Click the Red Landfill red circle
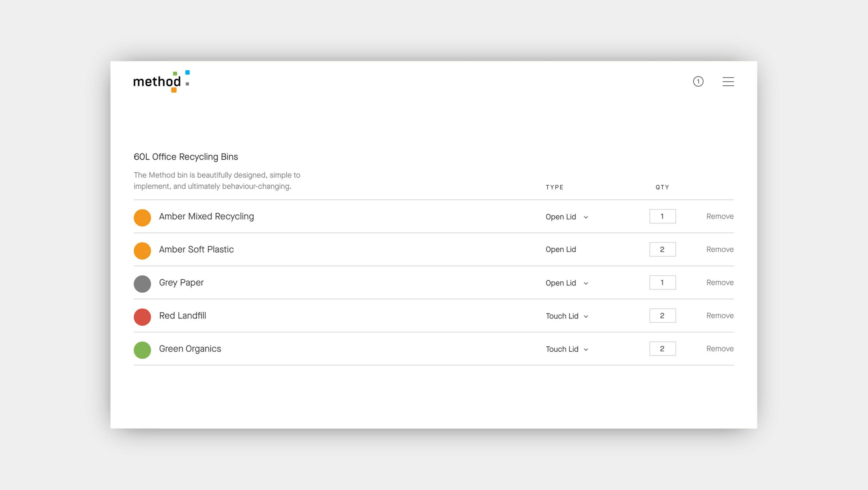The image size is (868, 490). pyautogui.click(x=142, y=317)
